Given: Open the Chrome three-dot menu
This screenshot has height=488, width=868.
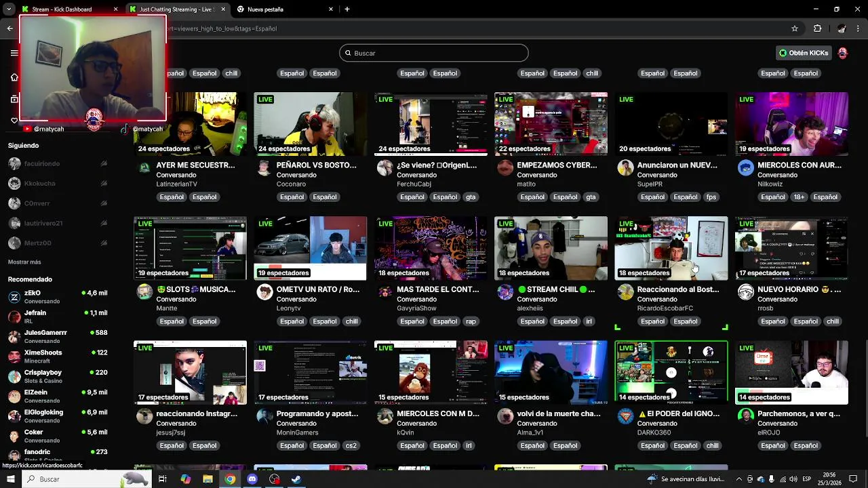Looking at the screenshot, I should click(859, 28).
